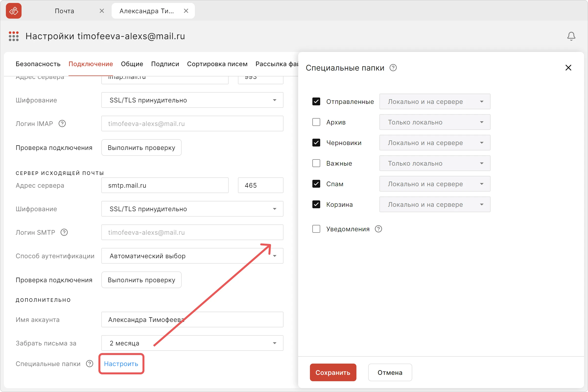The image size is (588, 392).
Task: Click the IMAP port 993 field
Action: tap(260, 80)
